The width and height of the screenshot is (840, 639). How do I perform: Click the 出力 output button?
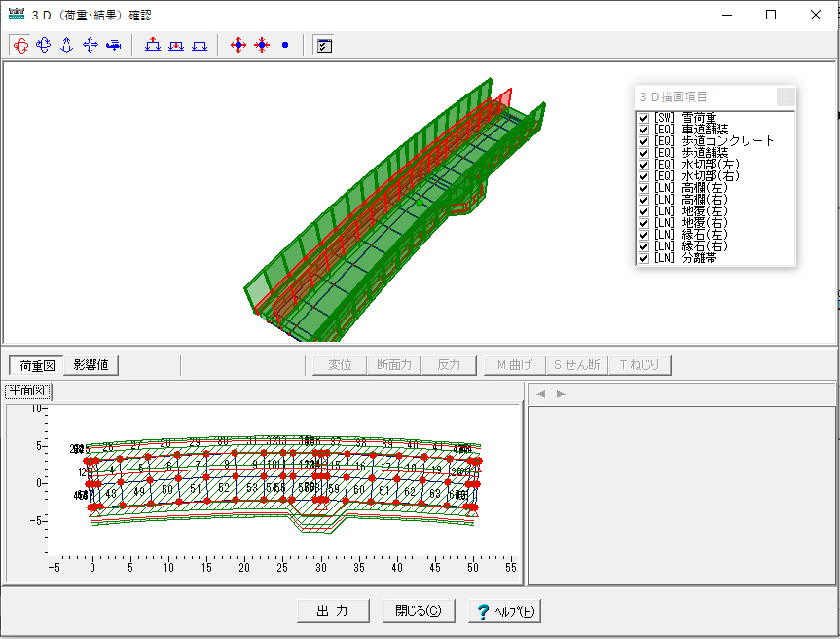(x=333, y=611)
